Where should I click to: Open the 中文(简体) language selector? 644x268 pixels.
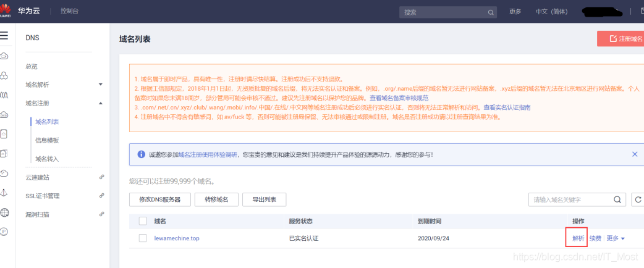[x=551, y=12]
